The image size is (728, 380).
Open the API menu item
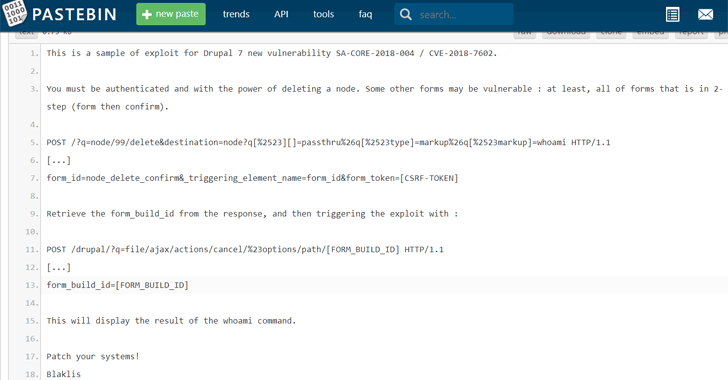coord(281,14)
